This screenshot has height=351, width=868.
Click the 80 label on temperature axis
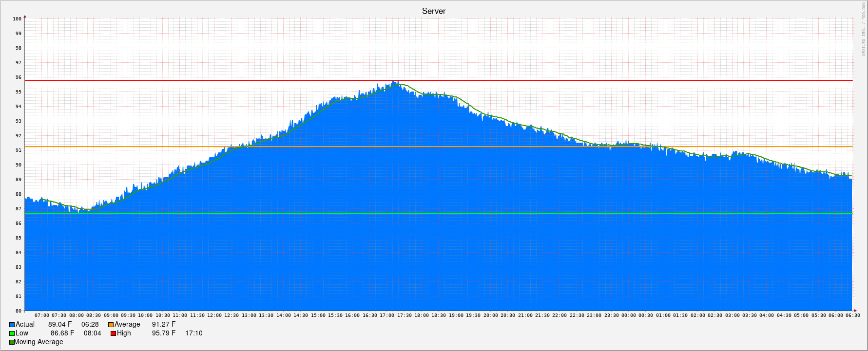[x=18, y=311]
